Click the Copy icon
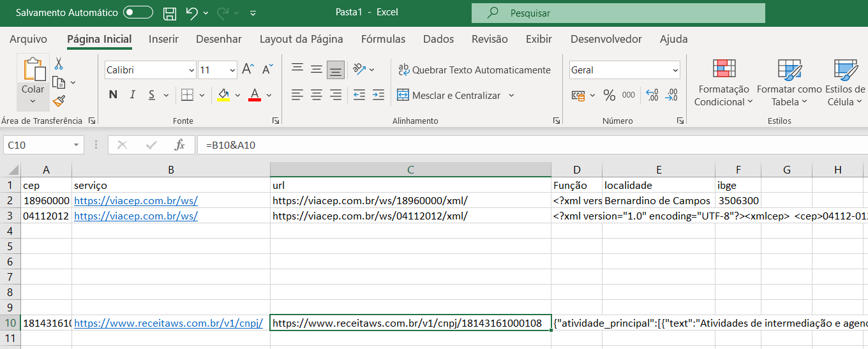Viewport: 868px width, 349px height. click(x=59, y=82)
